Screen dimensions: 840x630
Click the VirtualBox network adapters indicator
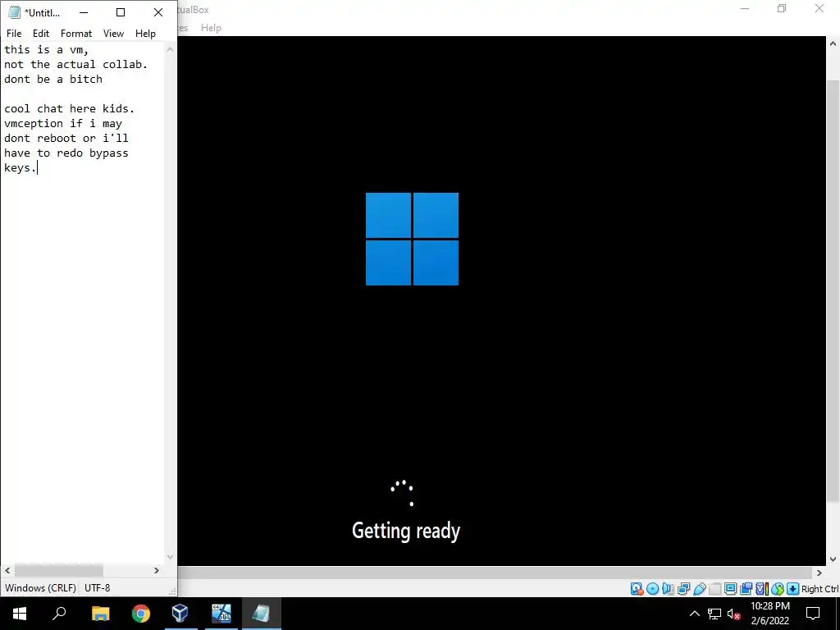click(683, 589)
